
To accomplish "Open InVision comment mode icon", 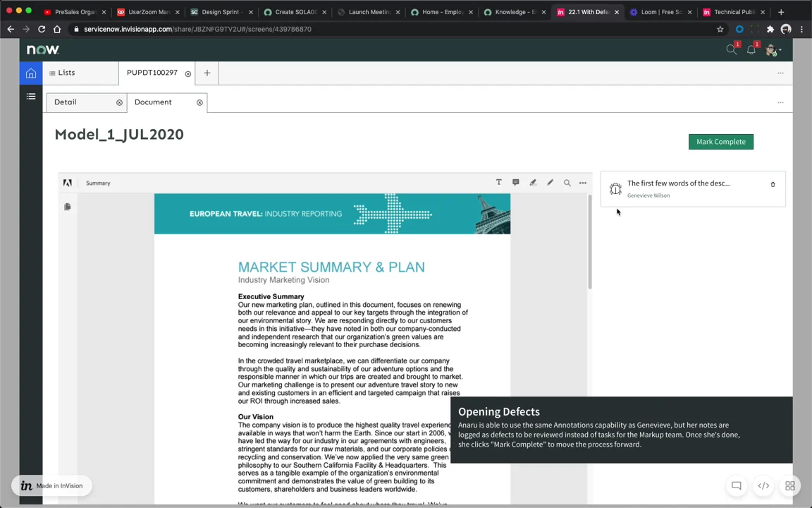I will [x=737, y=485].
